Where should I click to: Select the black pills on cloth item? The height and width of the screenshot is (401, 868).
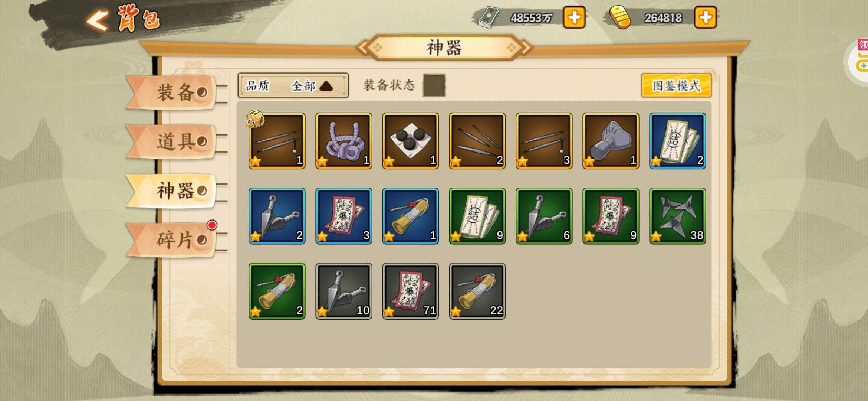point(411,141)
